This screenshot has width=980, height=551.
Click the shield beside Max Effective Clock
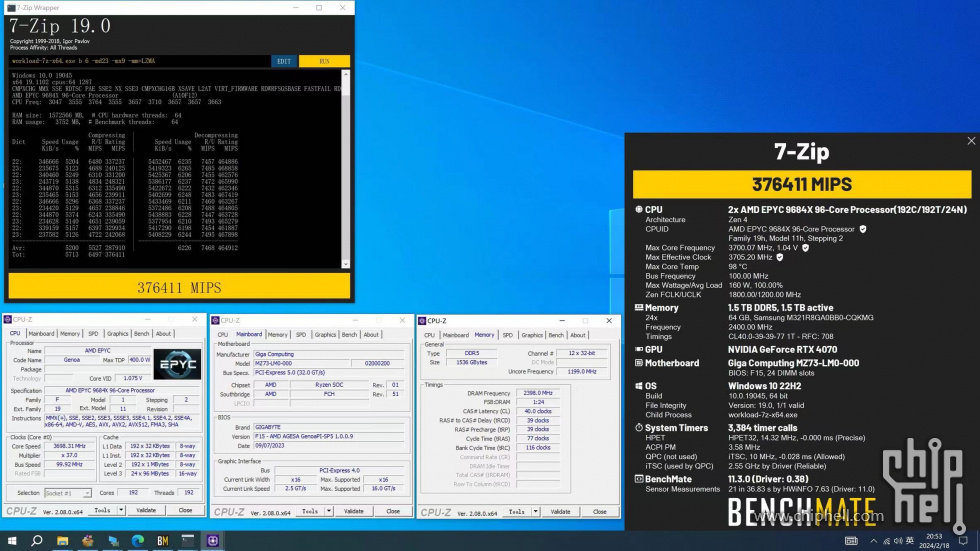point(780,257)
